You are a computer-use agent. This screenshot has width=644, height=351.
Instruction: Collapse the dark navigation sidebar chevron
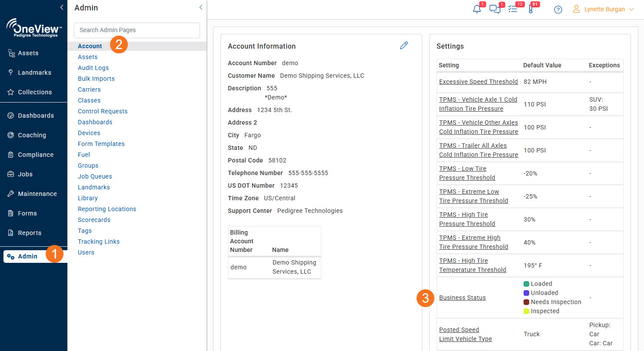[62, 7]
